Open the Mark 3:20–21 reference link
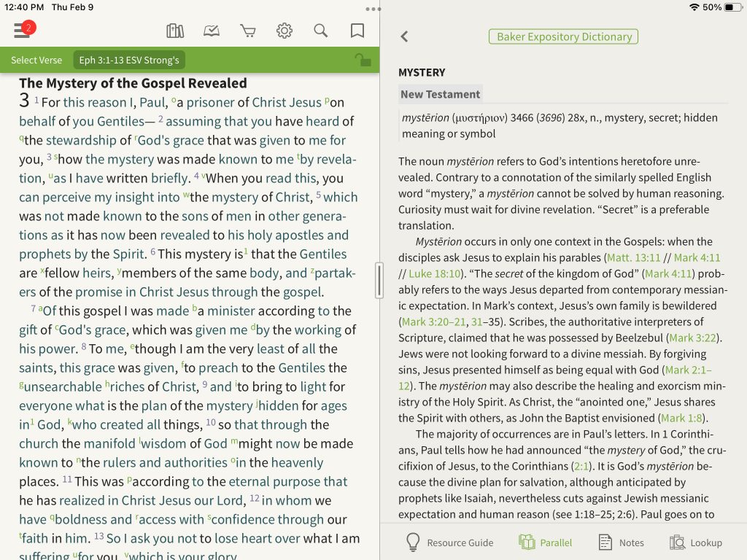This screenshot has height=560, width=747. [433, 322]
